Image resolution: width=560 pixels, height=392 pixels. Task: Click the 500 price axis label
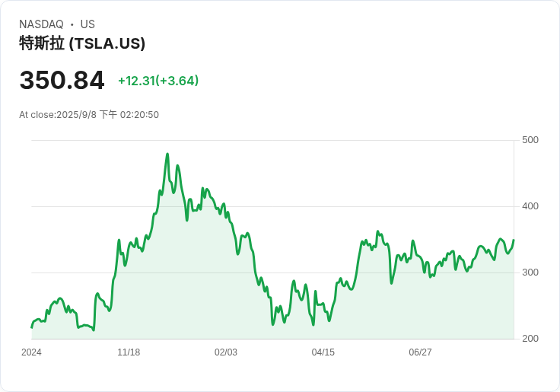point(530,140)
